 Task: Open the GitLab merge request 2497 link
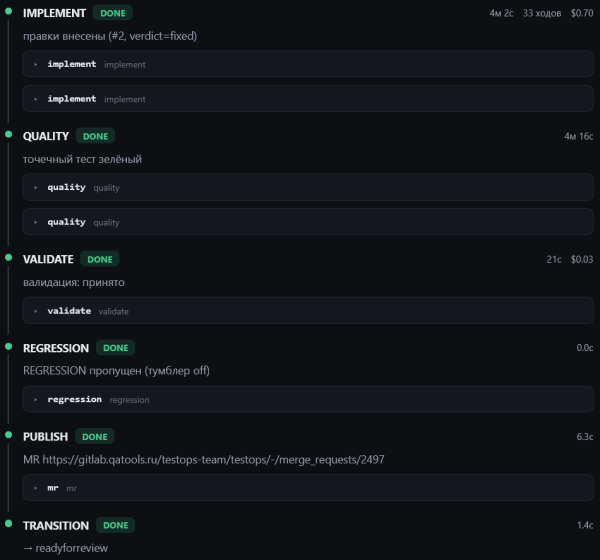tap(213, 459)
